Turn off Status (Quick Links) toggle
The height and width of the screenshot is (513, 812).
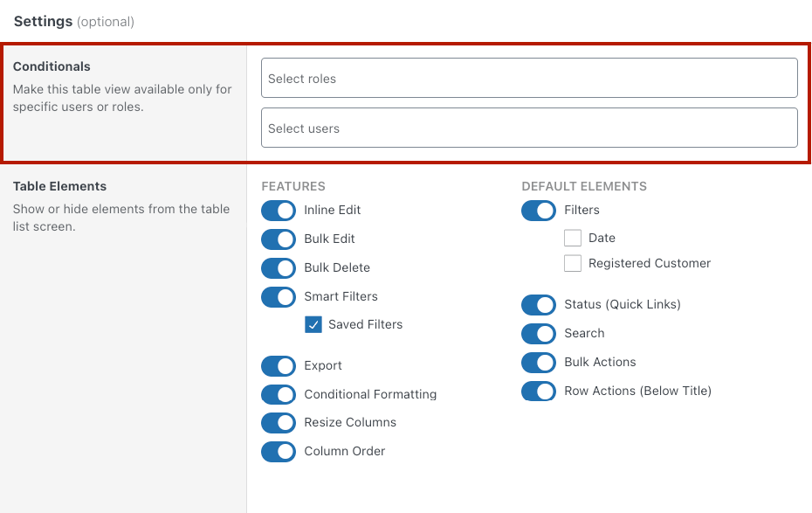pos(539,305)
